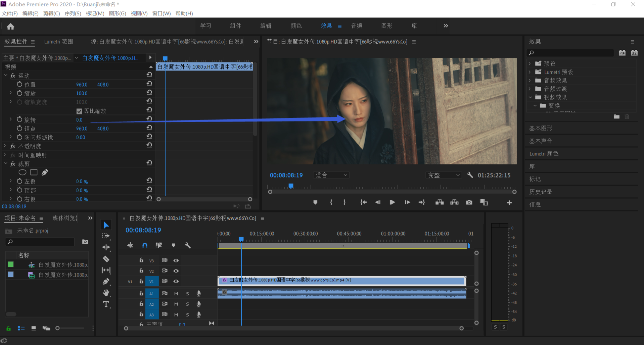Select the Selection arrow tool
This screenshot has height=345, width=644.
(106, 225)
